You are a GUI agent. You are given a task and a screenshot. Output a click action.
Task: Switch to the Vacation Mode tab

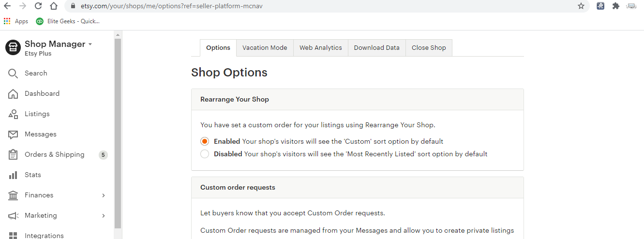click(x=265, y=48)
